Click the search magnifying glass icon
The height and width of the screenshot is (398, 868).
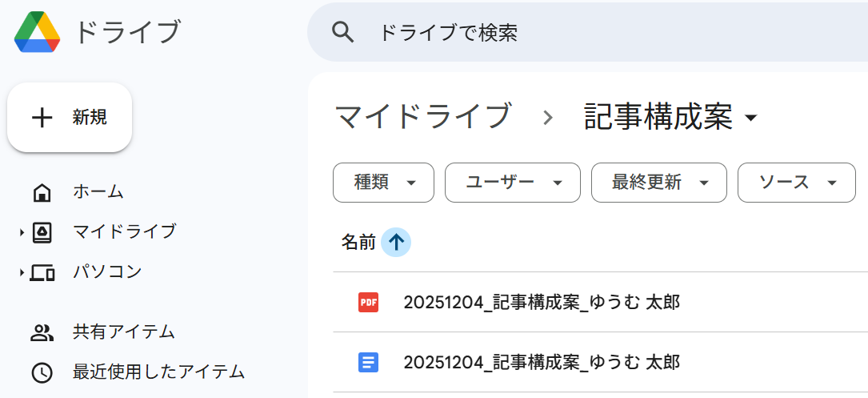point(342,33)
